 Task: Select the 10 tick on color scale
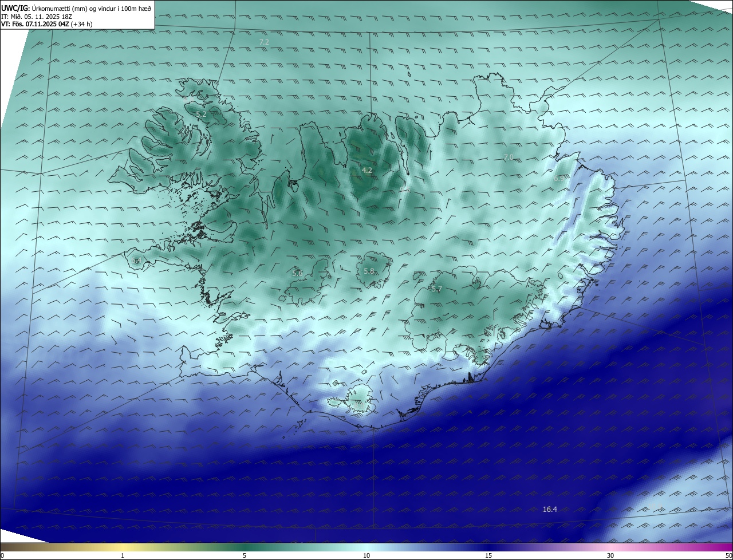[x=366, y=555]
